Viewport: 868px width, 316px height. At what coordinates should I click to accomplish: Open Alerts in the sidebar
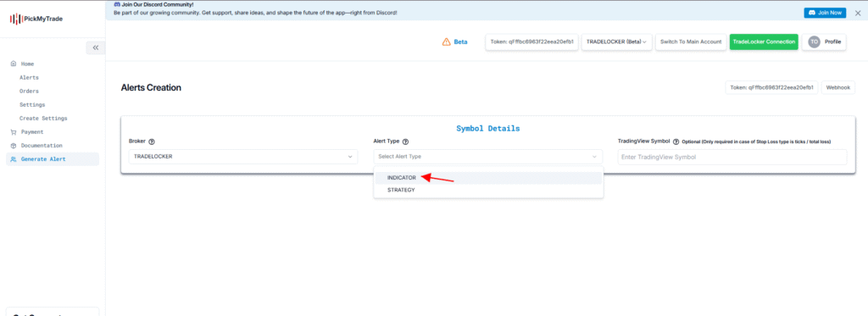29,78
